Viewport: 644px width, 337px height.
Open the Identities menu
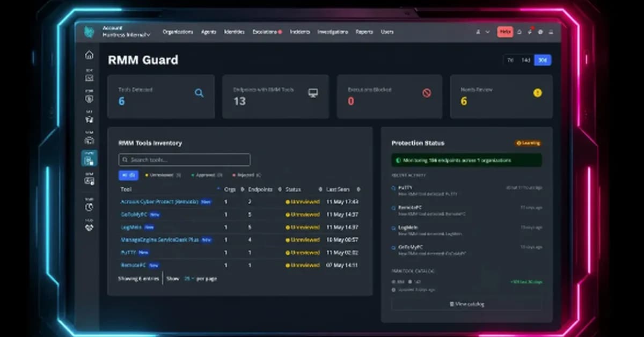(235, 32)
